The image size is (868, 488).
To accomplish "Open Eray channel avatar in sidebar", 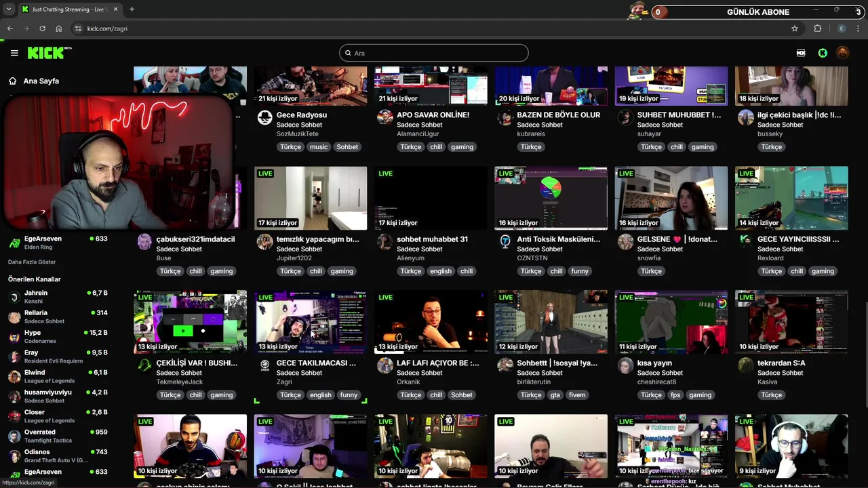I will click(x=14, y=357).
